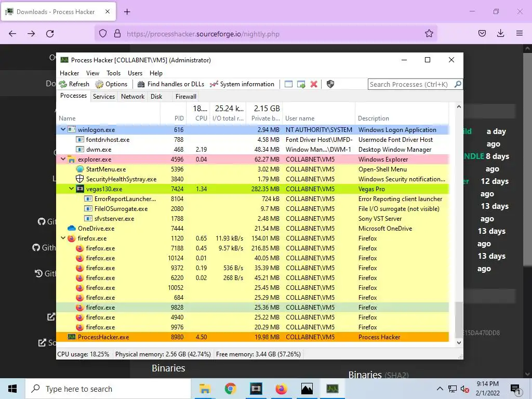Open Chrome from the taskbar
The width and height of the screenshot is (532, 399).
coord(230,389)
